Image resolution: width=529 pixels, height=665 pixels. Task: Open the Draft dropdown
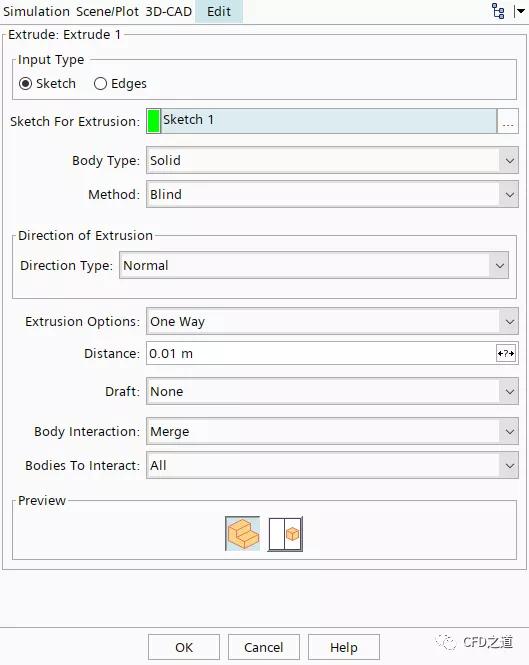[x=332, y=391]
